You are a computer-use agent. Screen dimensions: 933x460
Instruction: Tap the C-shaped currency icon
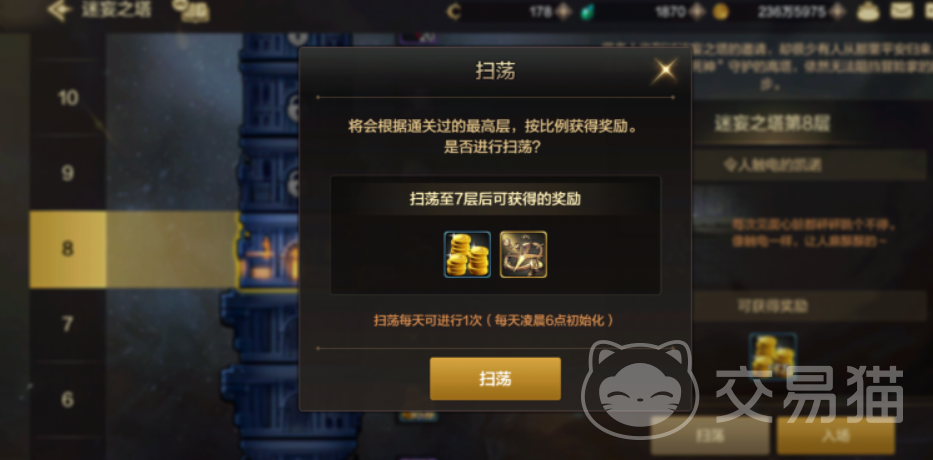[454, 11]
